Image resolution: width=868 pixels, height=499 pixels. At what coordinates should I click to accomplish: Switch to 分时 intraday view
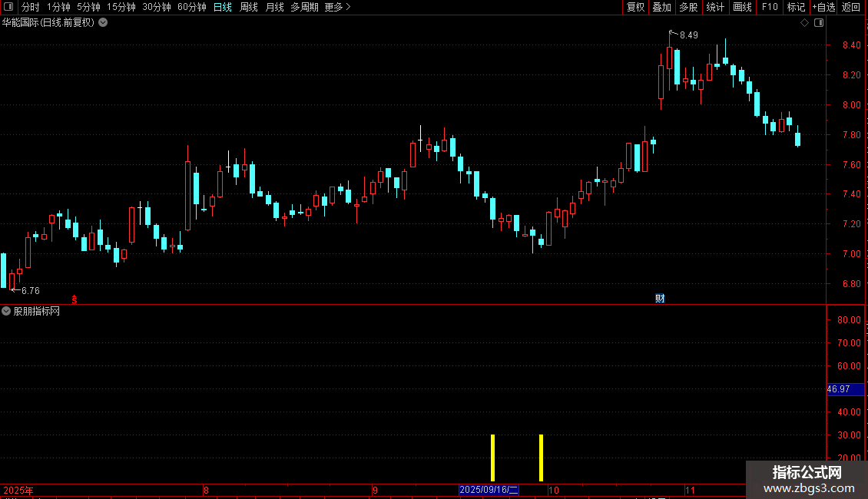tap(31, 7)
